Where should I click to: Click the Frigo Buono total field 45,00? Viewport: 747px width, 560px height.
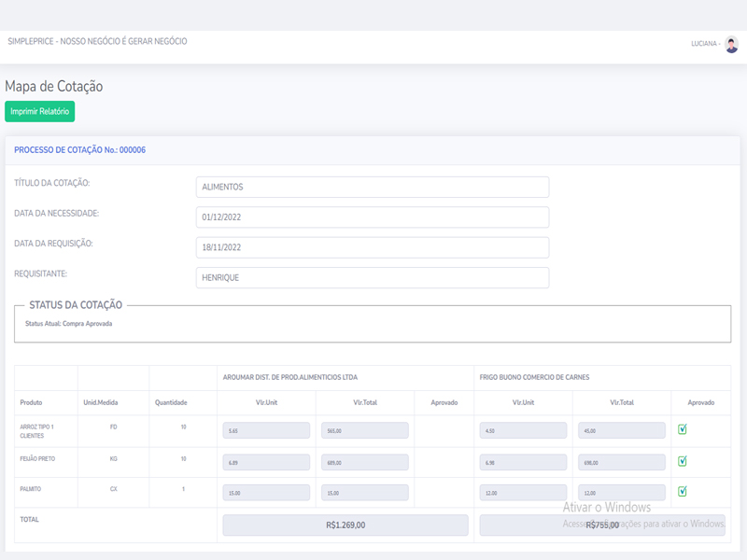622,430
